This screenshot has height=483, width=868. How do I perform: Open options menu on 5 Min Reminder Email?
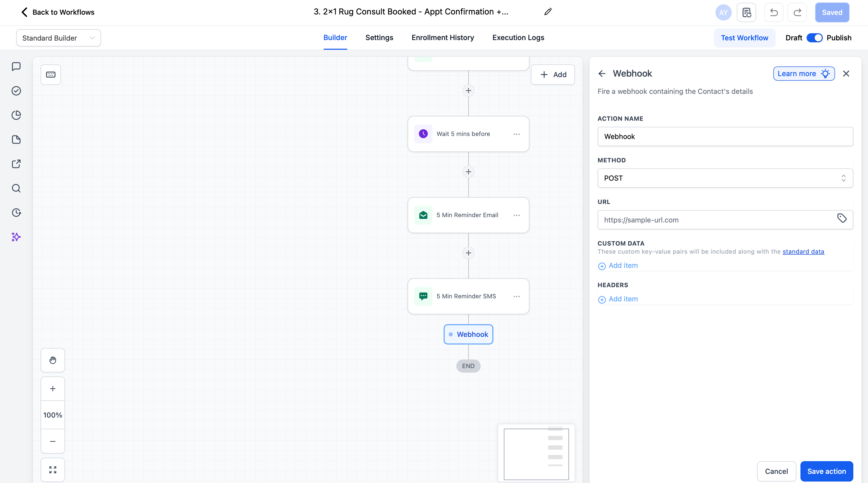click(516, 215)
